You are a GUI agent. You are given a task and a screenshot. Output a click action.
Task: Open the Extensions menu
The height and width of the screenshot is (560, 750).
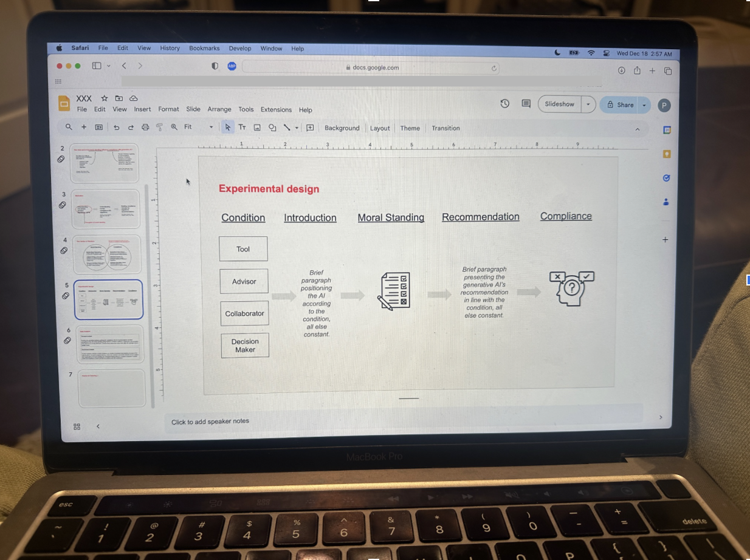pyautogui.click(x=276, y=110)
